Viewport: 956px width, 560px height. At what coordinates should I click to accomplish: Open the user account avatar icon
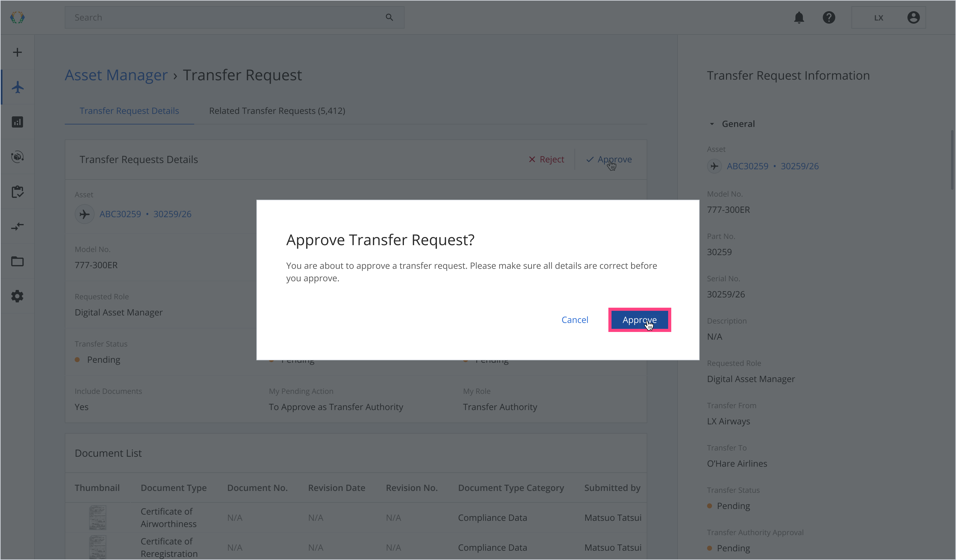(x=913, y=17)
